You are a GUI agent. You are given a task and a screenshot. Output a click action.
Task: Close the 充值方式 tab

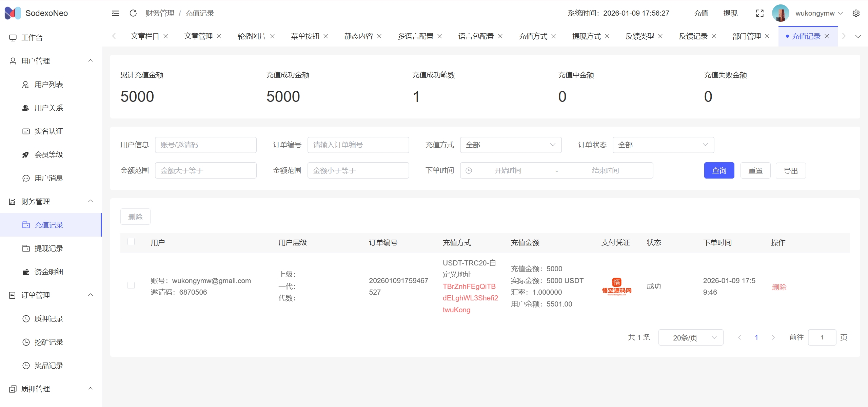tap(554, 36)
